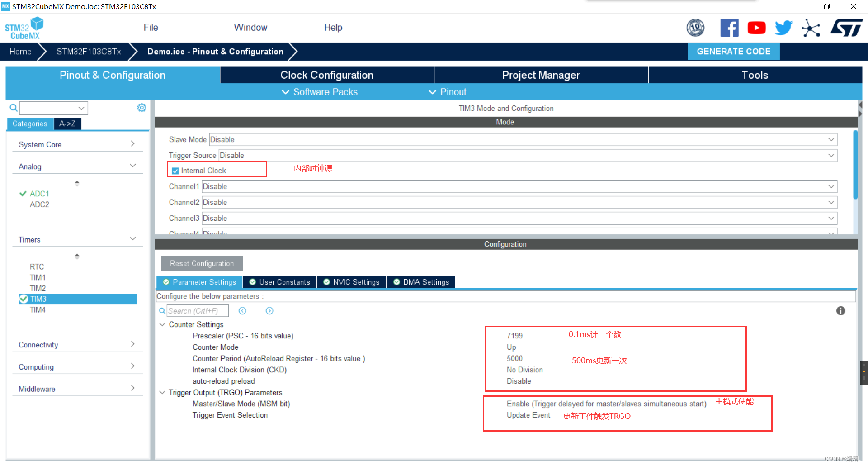Open the Trigger Source dropdown

[x=528, y=155]
